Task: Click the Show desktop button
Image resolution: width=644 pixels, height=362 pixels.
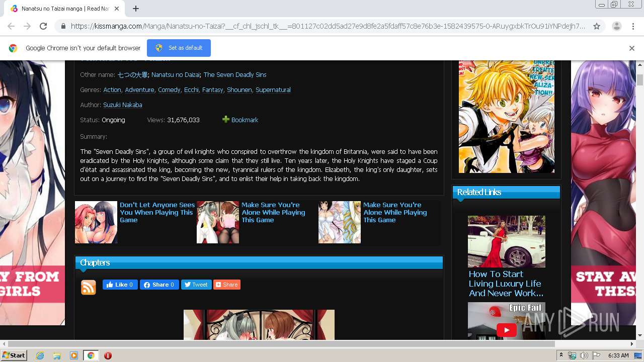Action: coord(638,355)
